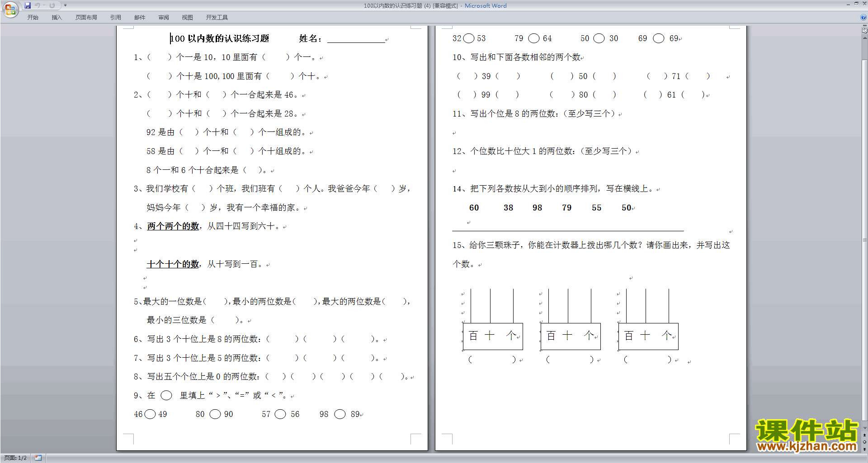Screen dimensions: 868x463
Task: Click the Undo arrow in quick access toolbar
Action: click(x=38, y=5)
